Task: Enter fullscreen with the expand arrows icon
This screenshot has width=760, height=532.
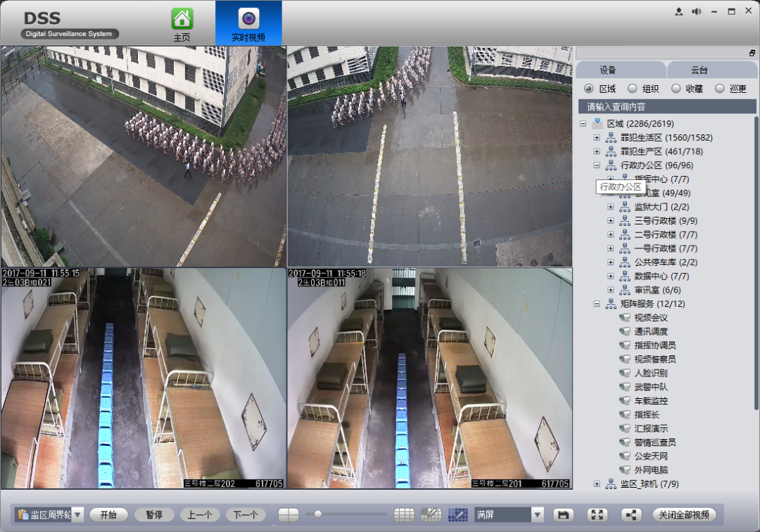Action: point(597,514)
